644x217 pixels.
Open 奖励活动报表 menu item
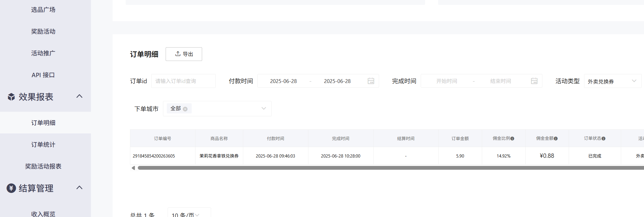(x=43, y=166)
